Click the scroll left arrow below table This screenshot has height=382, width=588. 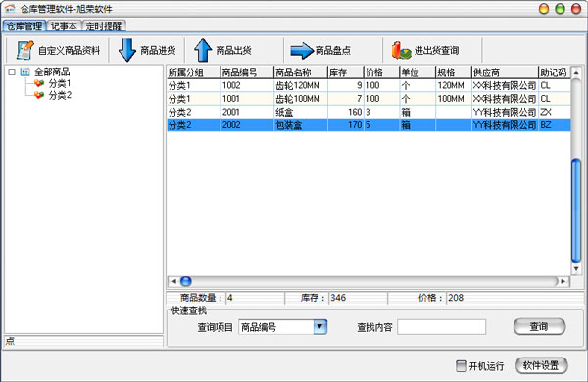[x=173, y=281]
